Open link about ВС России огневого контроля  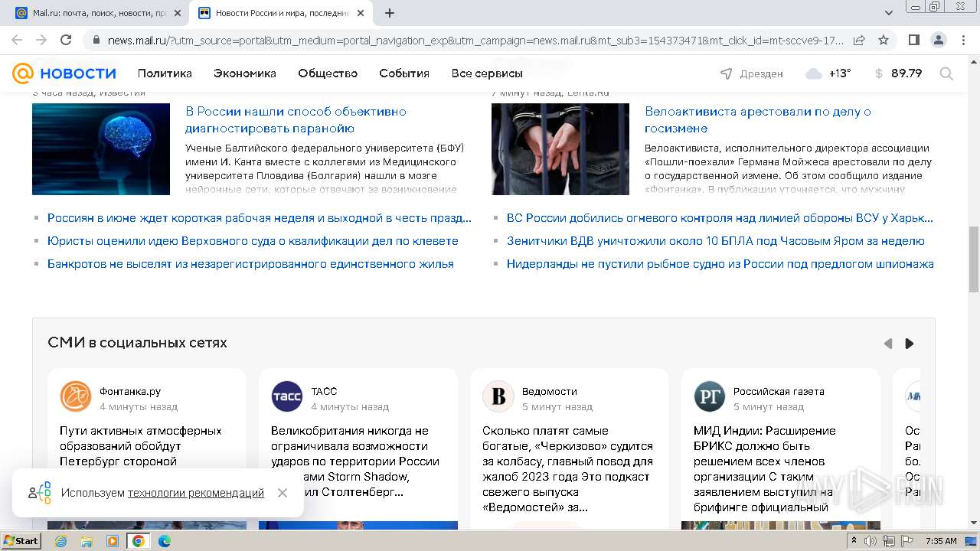pos(720,218)
